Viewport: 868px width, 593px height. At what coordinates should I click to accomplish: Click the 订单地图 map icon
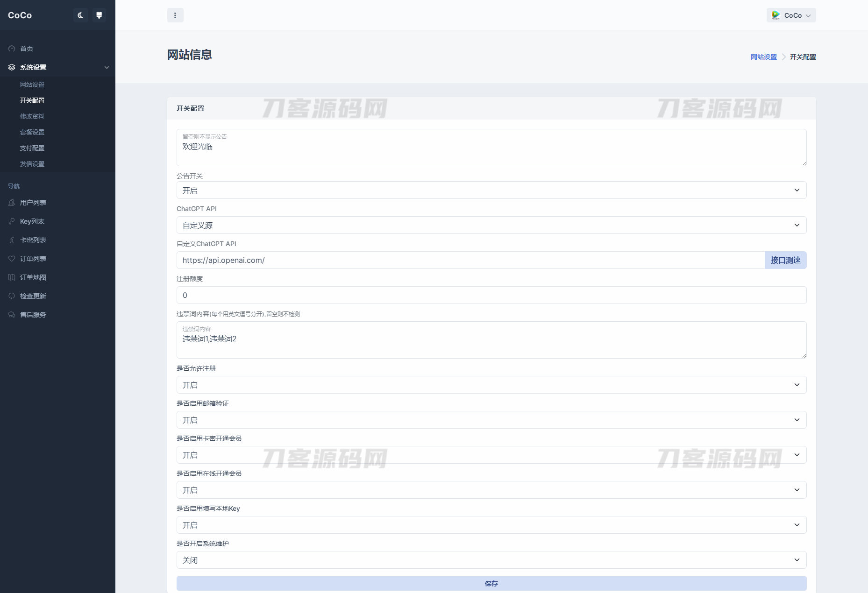click(x=12, y=277)
